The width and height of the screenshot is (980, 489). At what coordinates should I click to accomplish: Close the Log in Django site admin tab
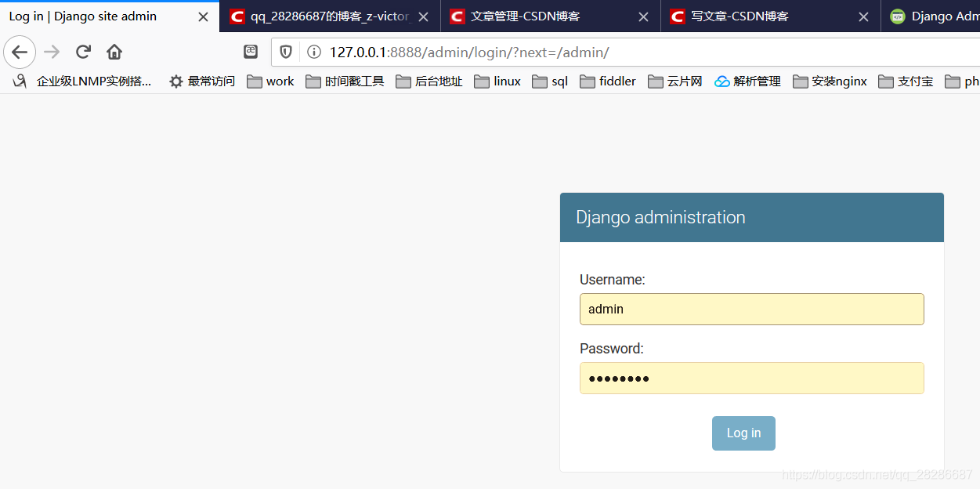[x=203, y=16]
